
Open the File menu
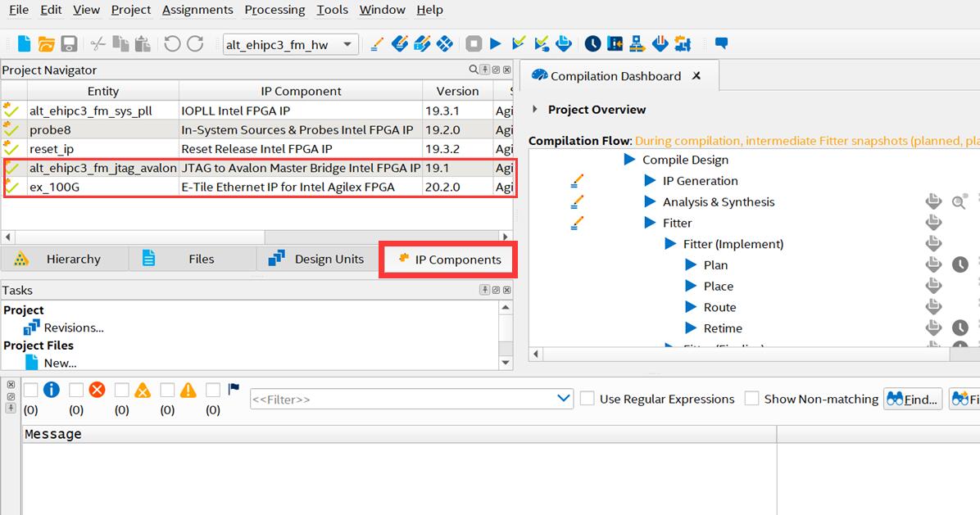click(x=19, y=10)
